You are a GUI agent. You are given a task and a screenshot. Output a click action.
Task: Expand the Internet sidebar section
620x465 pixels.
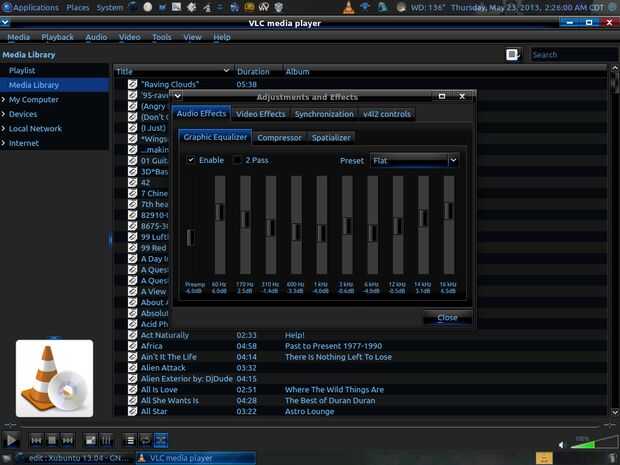coord(4,143)
